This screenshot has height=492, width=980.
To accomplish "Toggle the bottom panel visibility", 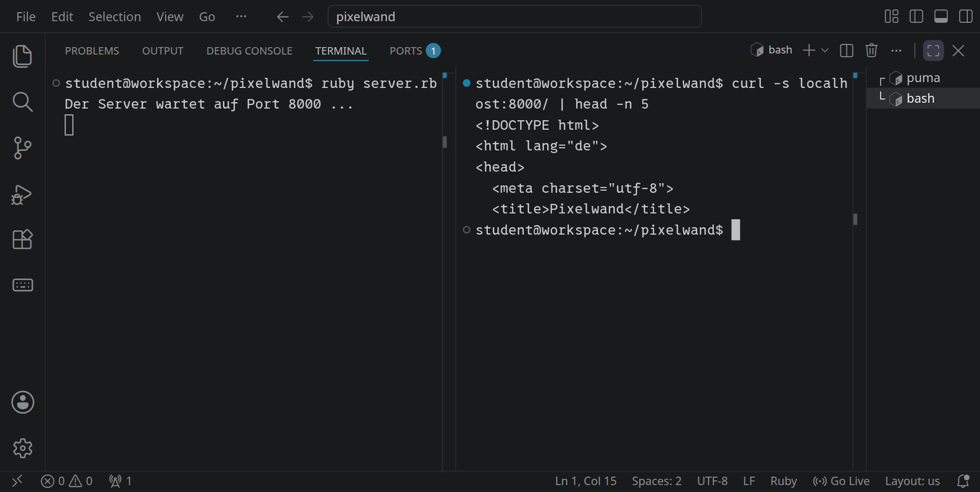I will point(941,16).
